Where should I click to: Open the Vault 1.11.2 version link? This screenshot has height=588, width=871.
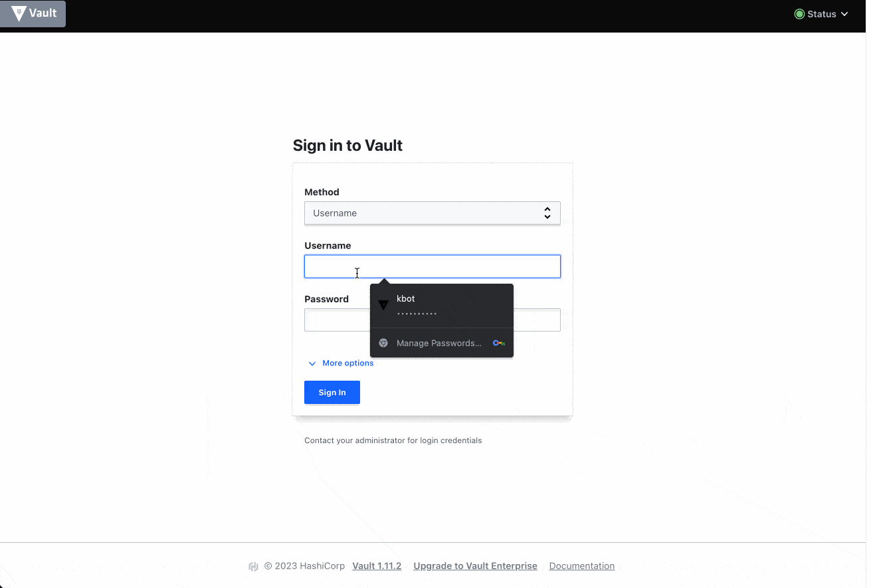click(x=377, y=566)
